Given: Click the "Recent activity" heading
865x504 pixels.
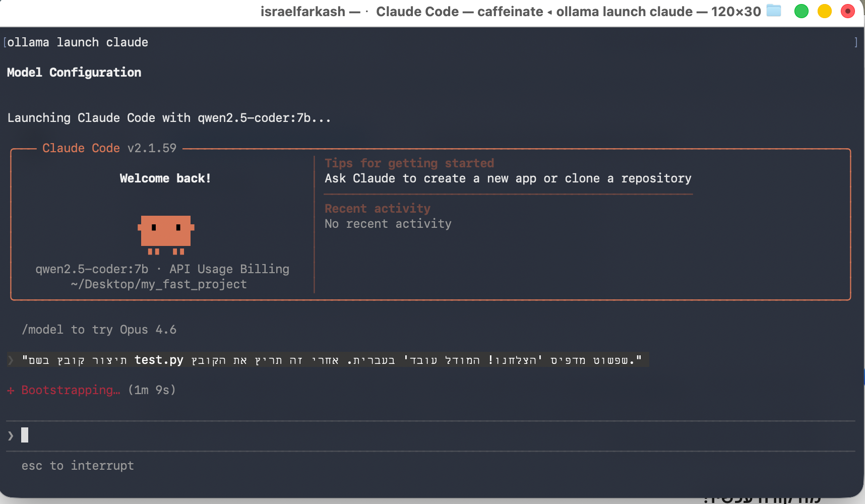Looking at the screenshot, I should [377, 209].
